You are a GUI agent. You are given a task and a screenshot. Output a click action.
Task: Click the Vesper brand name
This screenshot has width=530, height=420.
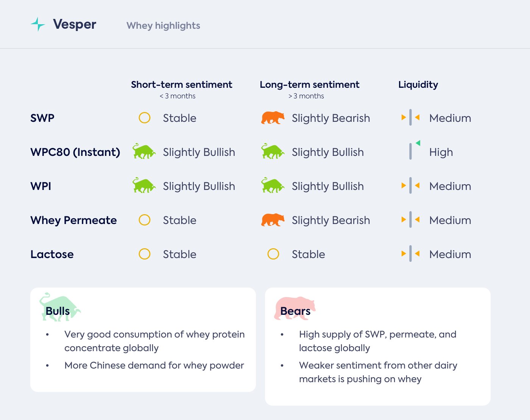[75, 25]
